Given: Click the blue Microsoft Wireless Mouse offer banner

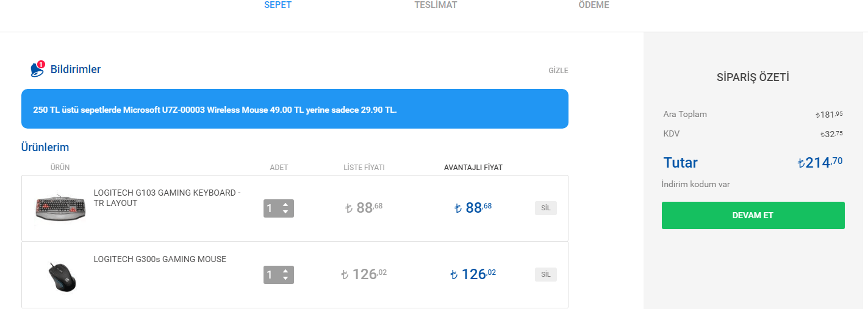Looking at the screenshot, I should click(295, 109).
